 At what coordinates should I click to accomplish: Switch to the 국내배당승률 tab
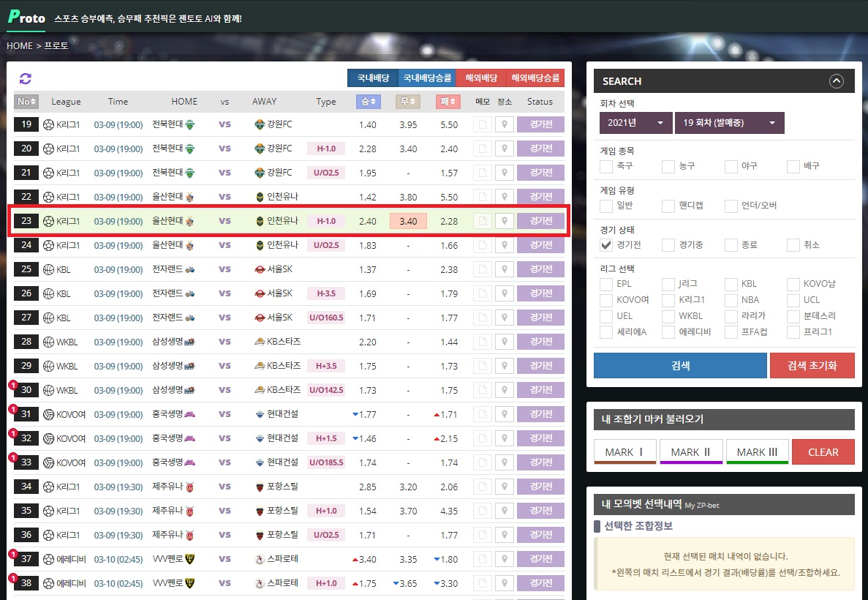point(426,78)
